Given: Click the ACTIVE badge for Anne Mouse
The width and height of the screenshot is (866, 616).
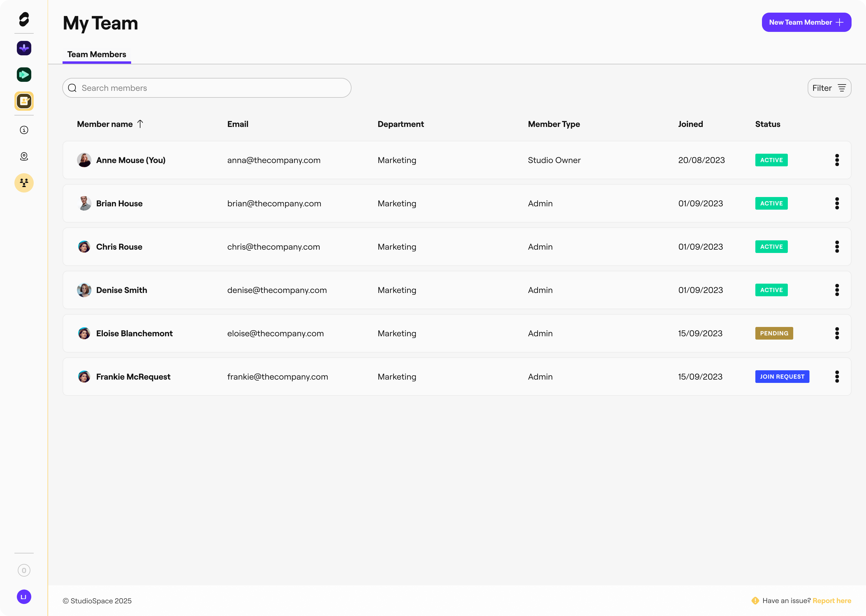Looking at the screenshot, I should pos(771,160).
